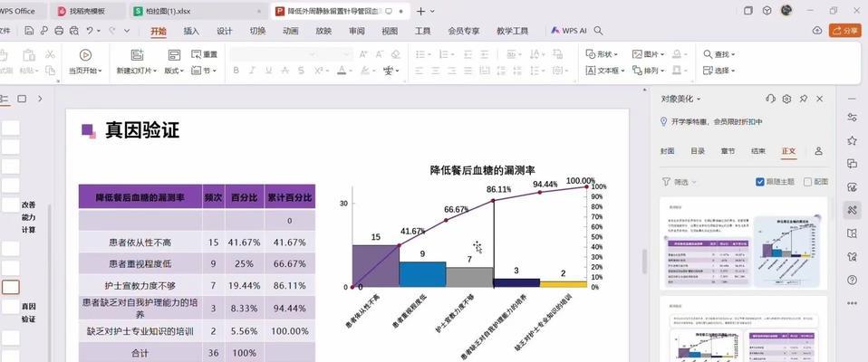Screen dimensions: 868x362
Task: Open the 排列 arrange dropdown
Action: [x=648, y=71]
